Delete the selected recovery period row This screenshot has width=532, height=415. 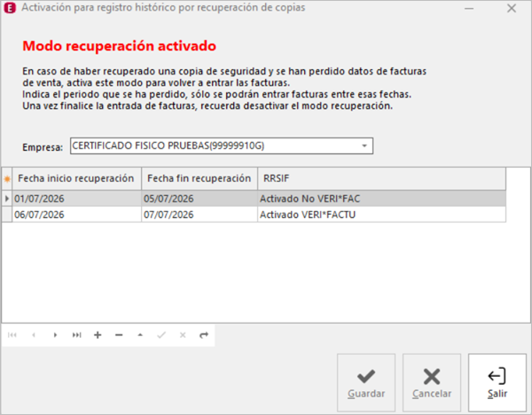point(119,335)
